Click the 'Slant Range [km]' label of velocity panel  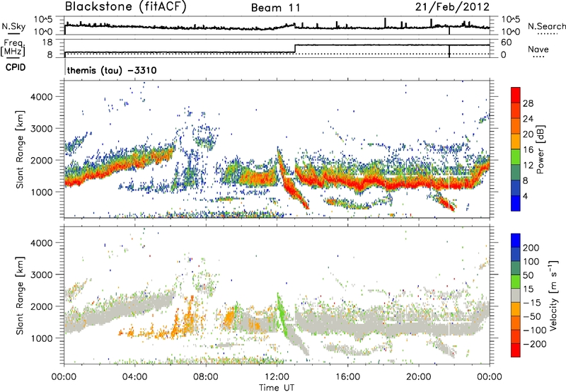(x=21, y=296)
